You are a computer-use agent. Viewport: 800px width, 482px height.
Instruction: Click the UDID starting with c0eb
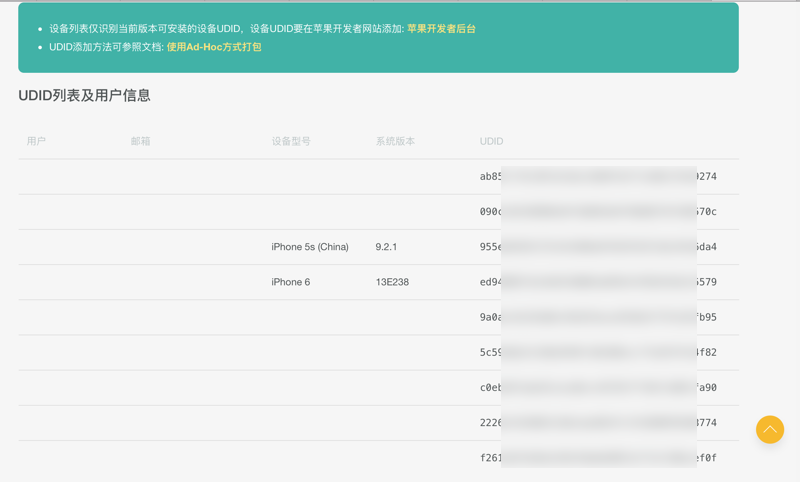point(598,388)
